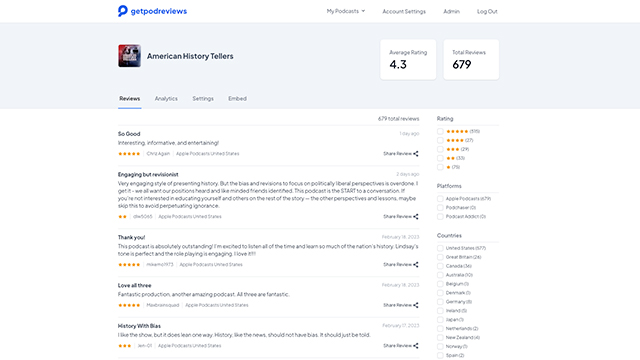Image resolution: width=640 pixels, height=360 pixels.
Task: Check the Australia country filter
Action: [440, 275]
